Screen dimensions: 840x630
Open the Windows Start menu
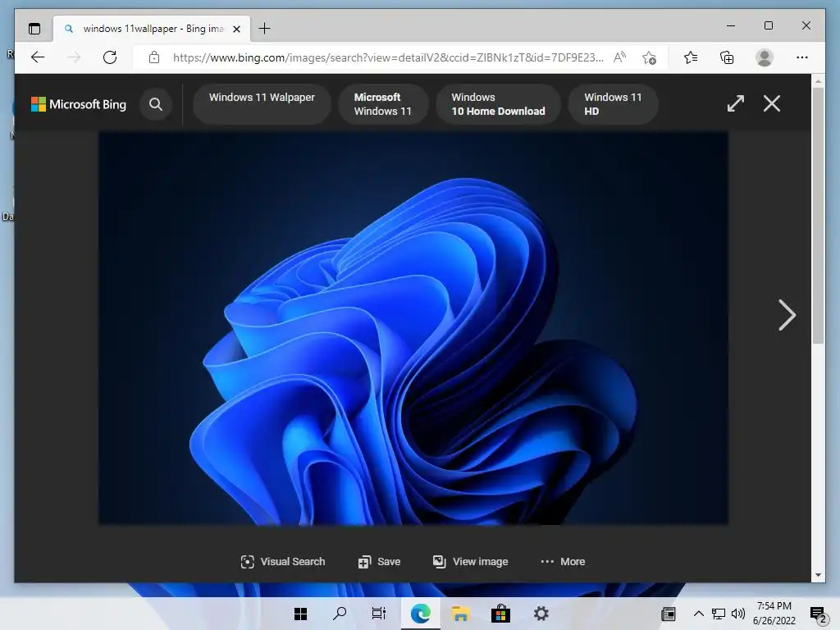[300, 614]
